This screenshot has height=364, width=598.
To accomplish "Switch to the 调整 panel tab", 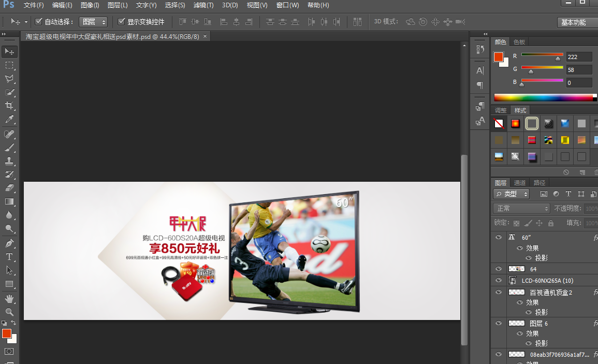I will tap(500, 110).
